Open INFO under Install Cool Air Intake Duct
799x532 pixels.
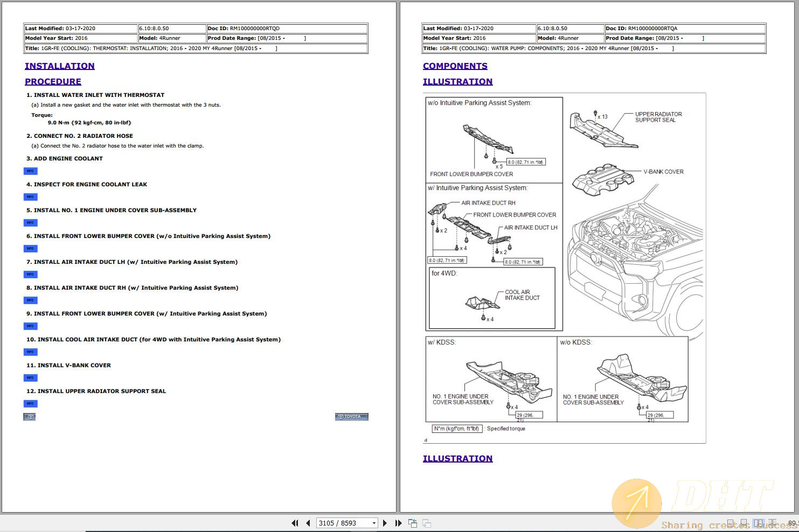[x=30, y=352]
